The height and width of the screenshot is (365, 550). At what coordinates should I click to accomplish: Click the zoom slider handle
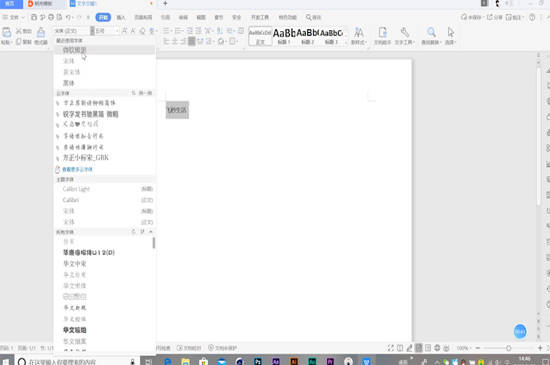(508, 348)
